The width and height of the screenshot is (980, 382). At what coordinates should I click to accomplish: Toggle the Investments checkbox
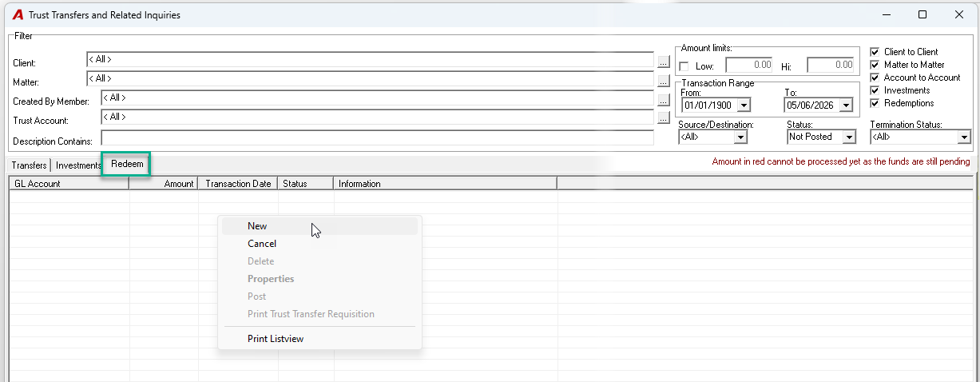(875, 90)
